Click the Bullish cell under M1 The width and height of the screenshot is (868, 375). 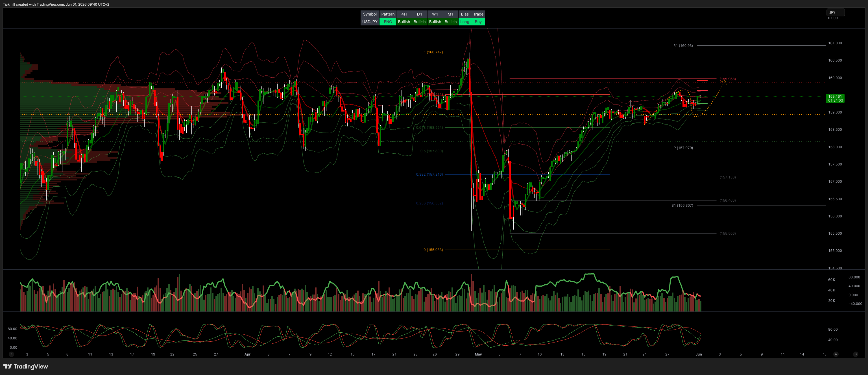[450, 22]
